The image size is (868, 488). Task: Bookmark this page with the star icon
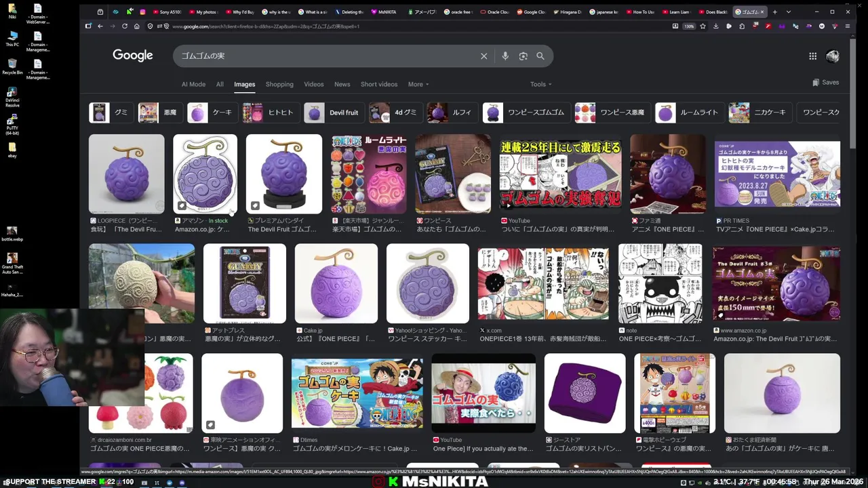(703, 26)
